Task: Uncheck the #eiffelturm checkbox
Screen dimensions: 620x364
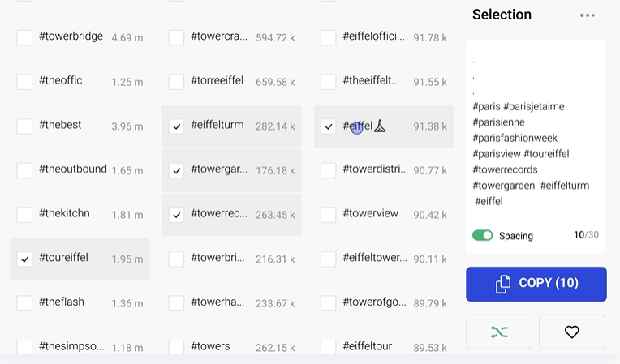Action: tap(177, 126)
